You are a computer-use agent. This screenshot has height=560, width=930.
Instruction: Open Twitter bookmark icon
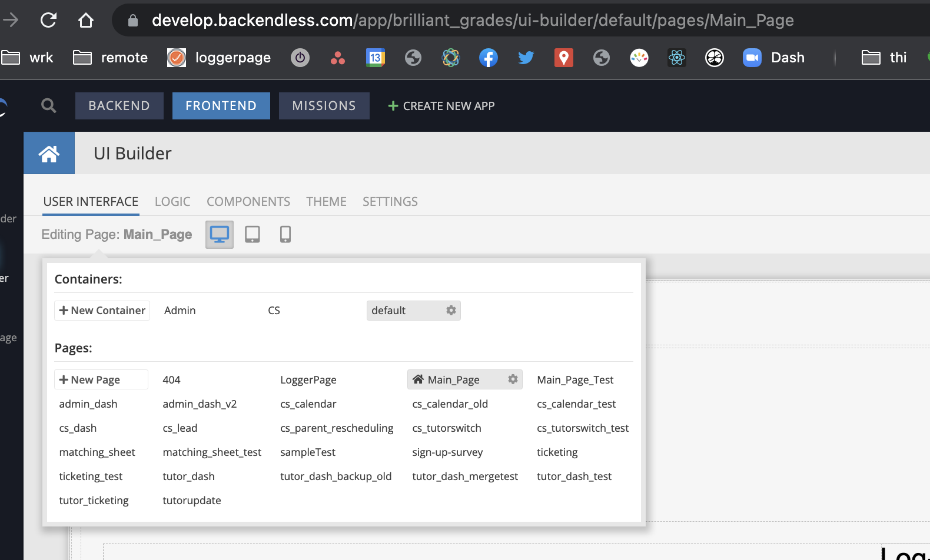pos(526,58)
